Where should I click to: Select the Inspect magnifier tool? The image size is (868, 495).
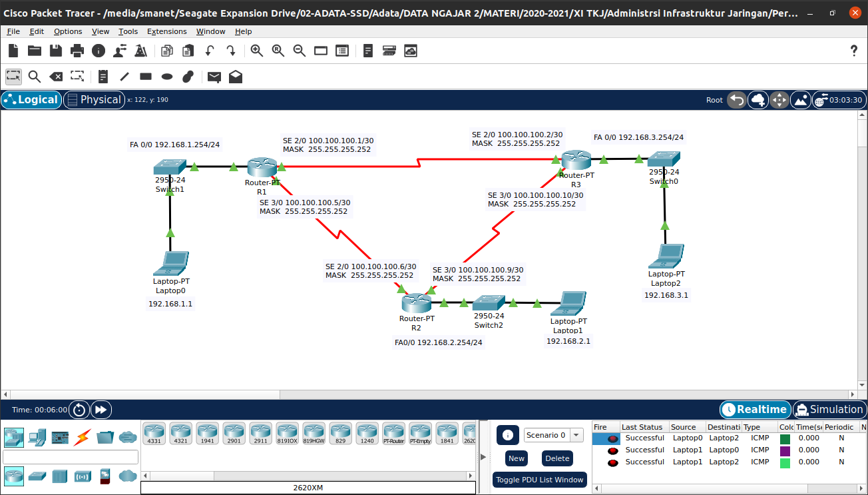pyautogui.click(x=35, y=77)
